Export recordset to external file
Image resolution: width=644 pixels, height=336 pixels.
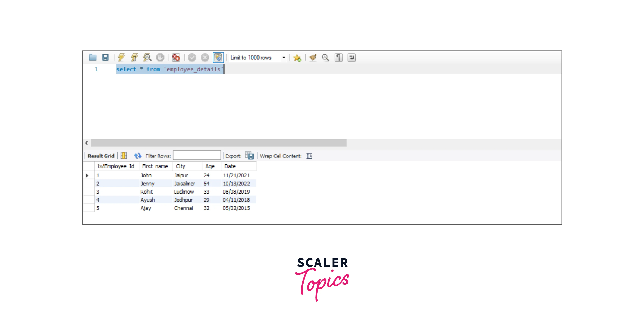click(249, 156)
